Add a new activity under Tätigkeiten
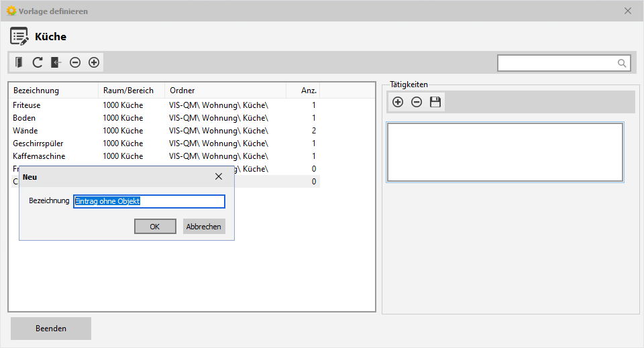Image resolution: width=644 pixels, height=348 pixels. coord(398,102)
